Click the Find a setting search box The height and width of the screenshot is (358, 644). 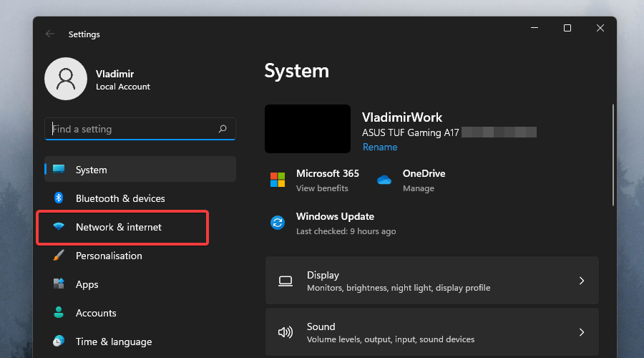point(132,129)
